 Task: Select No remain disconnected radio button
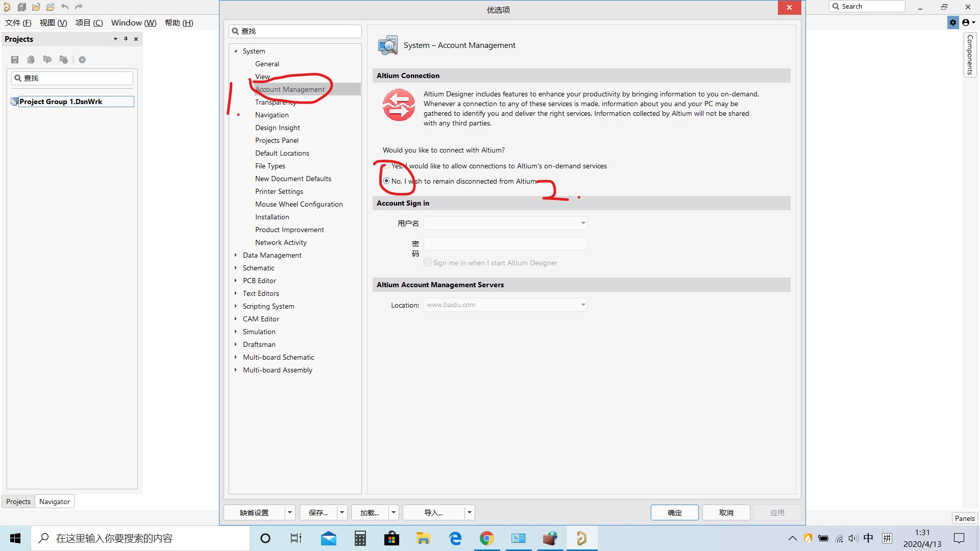(386, 181)
